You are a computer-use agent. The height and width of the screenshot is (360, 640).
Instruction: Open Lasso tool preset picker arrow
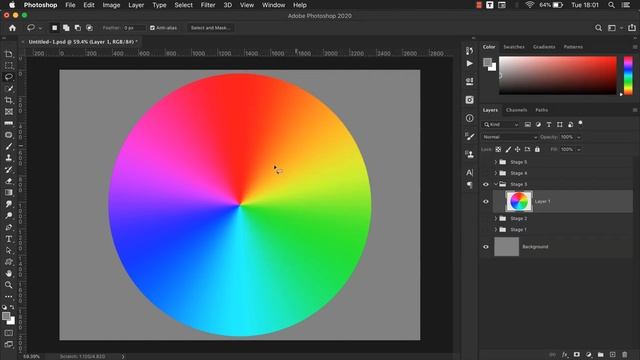40,28
